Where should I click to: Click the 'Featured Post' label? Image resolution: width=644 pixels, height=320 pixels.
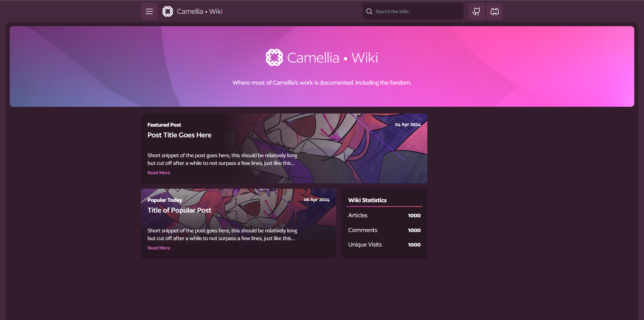tap(164, 125)
